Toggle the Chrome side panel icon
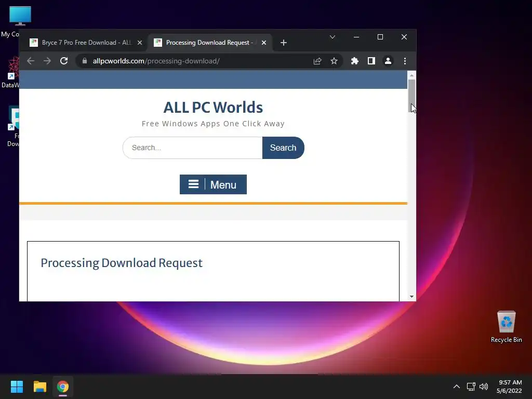Screen dimensions: 532x399 click(371, 61)
